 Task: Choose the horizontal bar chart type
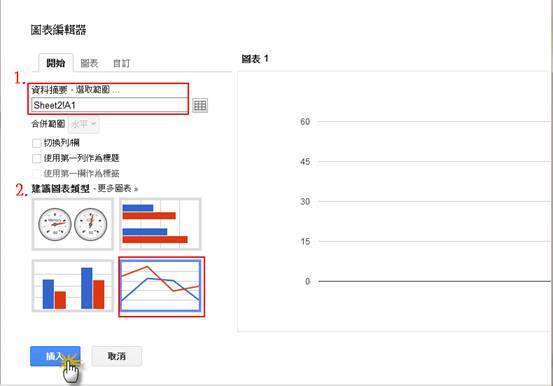[x=160, y=224]
